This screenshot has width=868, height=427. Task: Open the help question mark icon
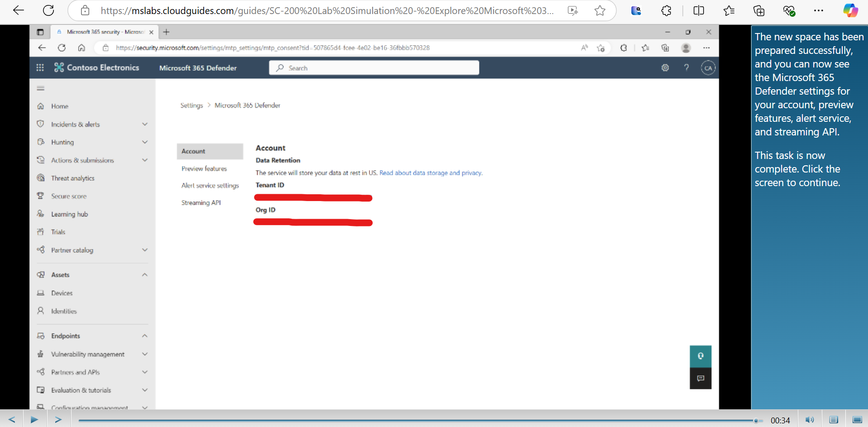pyautogui.click(x=686, y=67)
